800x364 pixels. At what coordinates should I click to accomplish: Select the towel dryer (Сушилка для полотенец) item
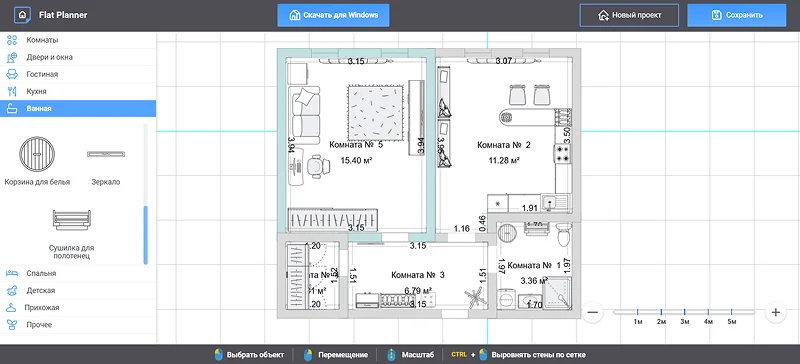[71, 220]
